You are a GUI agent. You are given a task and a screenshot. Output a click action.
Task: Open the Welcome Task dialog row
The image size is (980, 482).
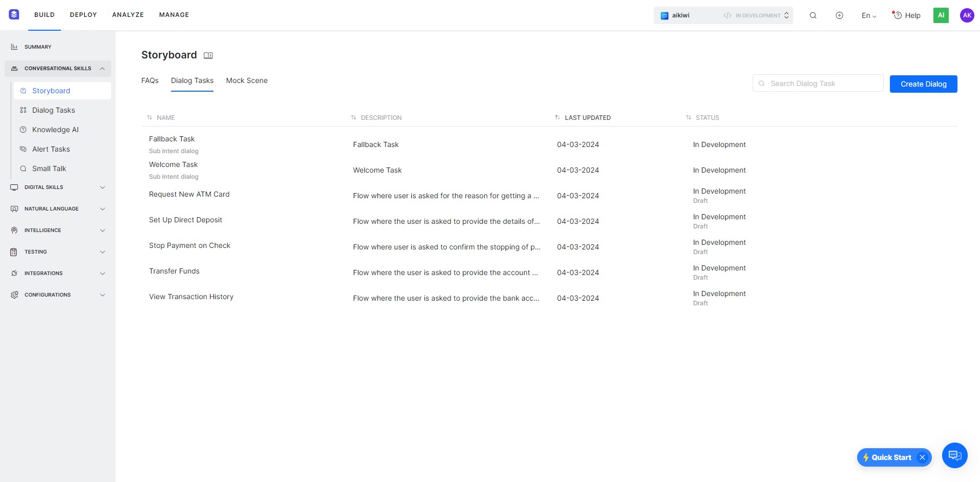549,170
